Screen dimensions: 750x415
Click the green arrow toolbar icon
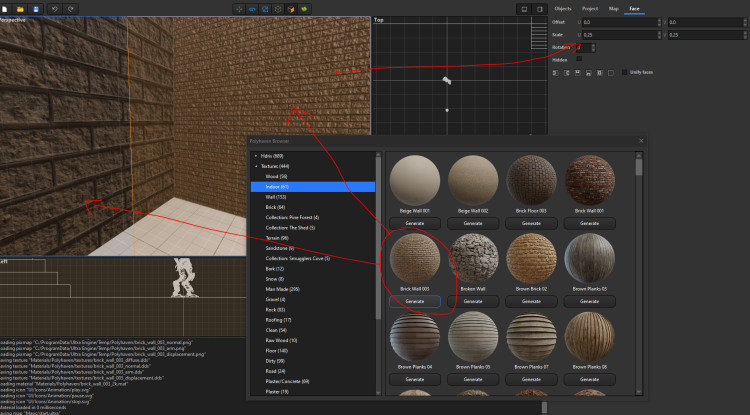coord(304,9)
